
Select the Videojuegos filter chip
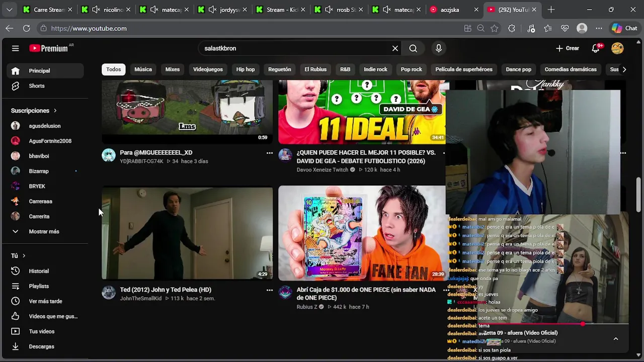(208, 69)
